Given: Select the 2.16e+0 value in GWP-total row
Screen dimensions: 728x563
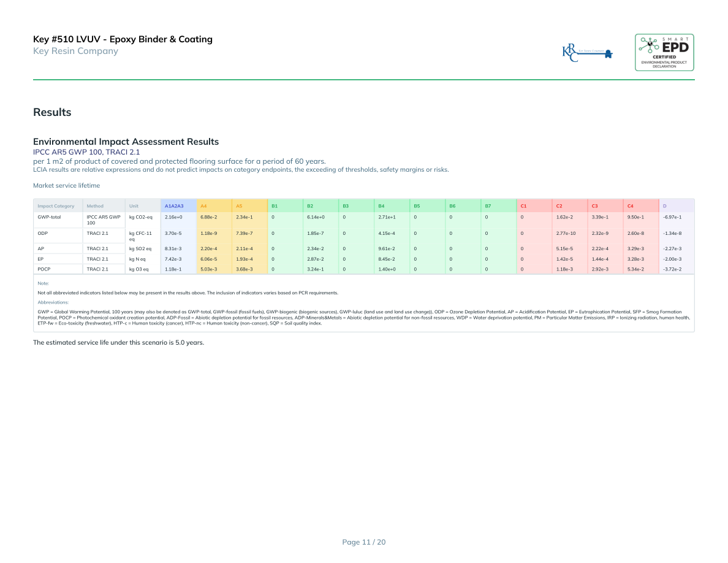Looking at the screenshot, I should click(x=173, y=217).
